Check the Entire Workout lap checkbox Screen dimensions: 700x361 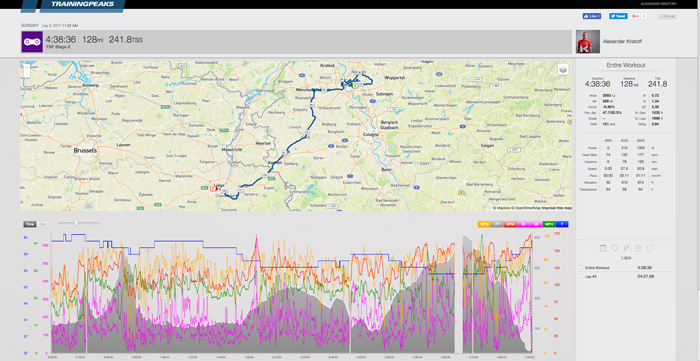tap(581, 267)
